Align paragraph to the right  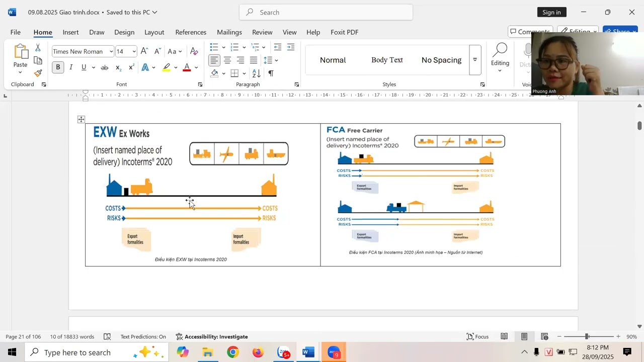tap(240, 60)
